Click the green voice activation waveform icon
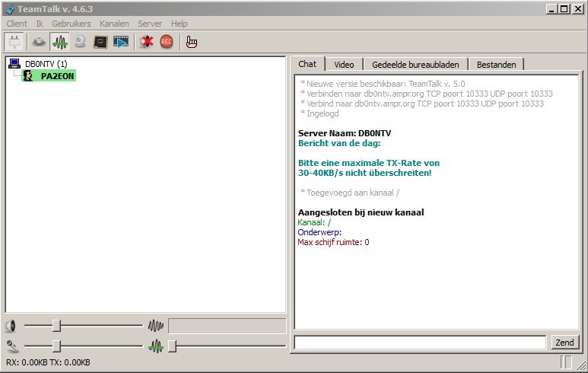 [x=156, y=346]
